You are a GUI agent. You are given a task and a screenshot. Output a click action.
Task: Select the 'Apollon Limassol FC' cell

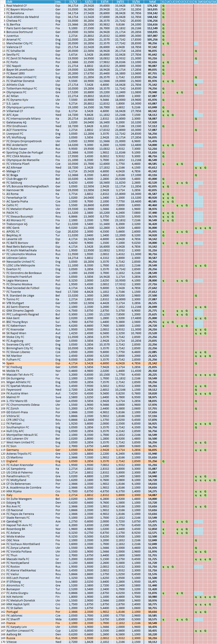(30, 630)
